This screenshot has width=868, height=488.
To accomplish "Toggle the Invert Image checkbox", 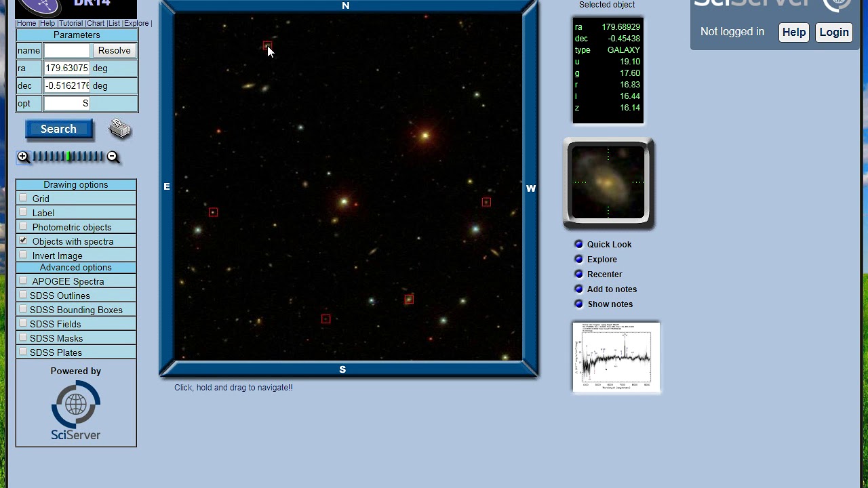I will (x=24, y=255).
